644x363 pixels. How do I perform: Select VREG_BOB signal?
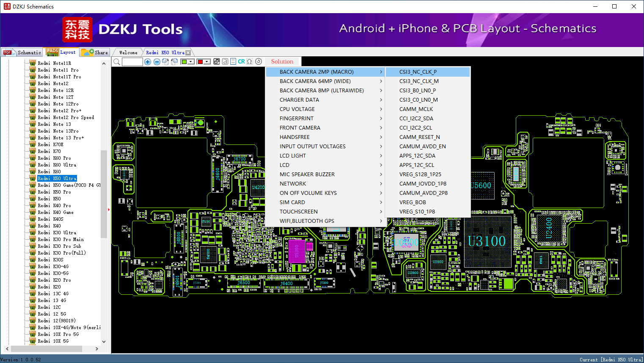428,202
